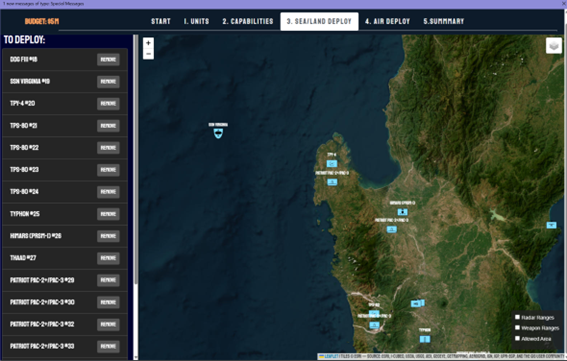Viewport: 567px width, 361px height.
Task: Select the SSN Virginia submarine marker
Action: click(218, 133)
